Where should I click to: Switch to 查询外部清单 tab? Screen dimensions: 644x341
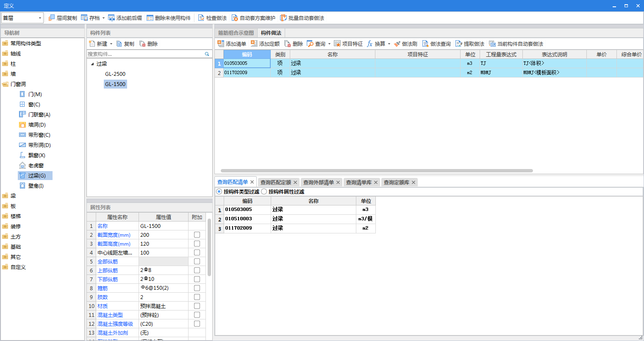click(x=319, y=182)
